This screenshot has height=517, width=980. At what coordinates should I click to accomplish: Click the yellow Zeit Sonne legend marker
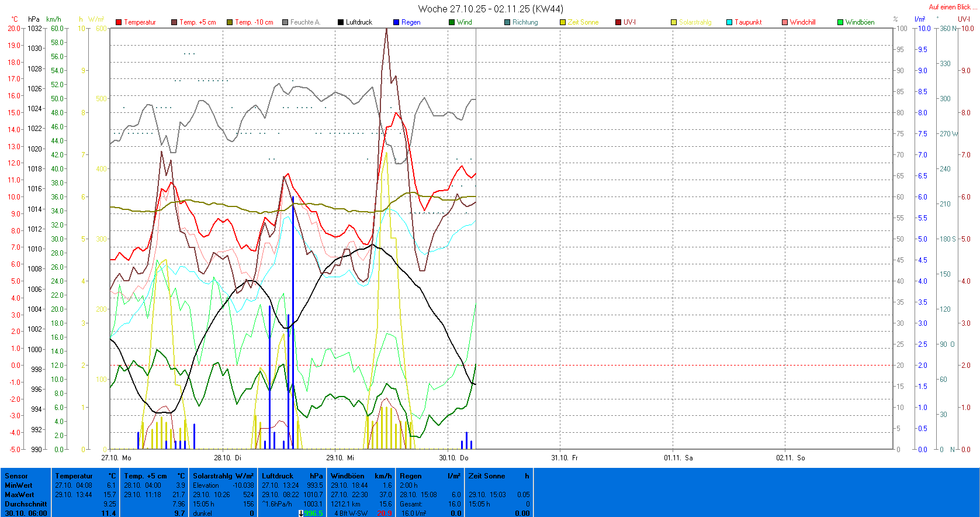click(x=563, y=22)
